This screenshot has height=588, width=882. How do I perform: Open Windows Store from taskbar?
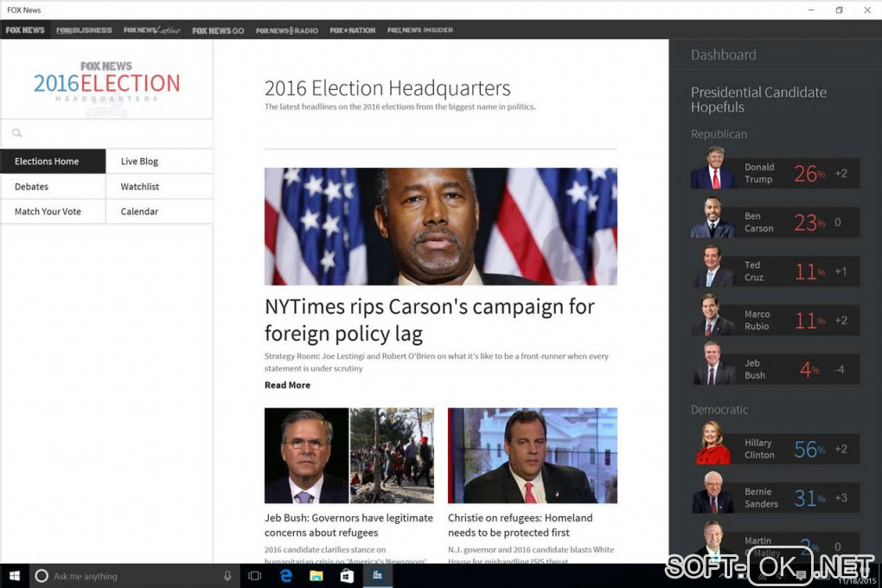(347, 576)
